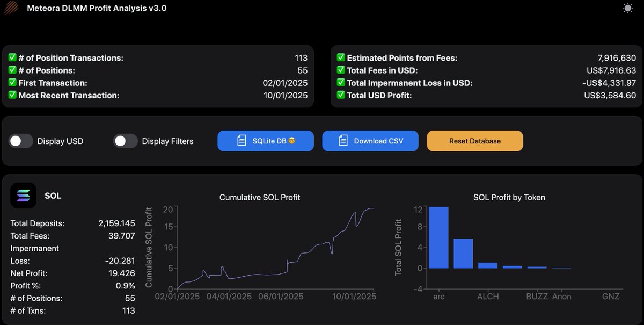644x325 pixels.
Task: Click checkmark beside Total Fees in USD
Action: (x=341, y=70)
